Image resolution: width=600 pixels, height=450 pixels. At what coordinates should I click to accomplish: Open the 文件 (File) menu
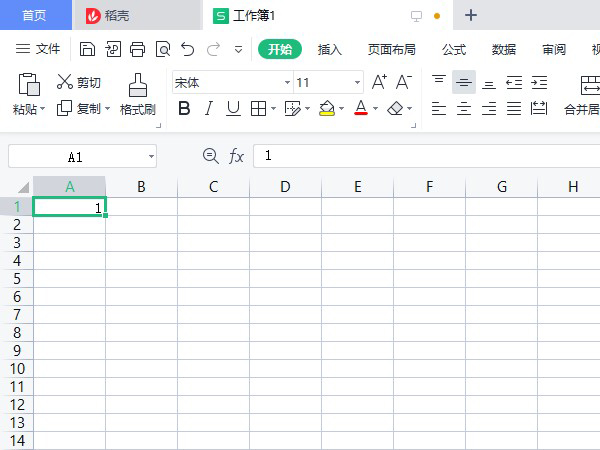pos(38,49)
